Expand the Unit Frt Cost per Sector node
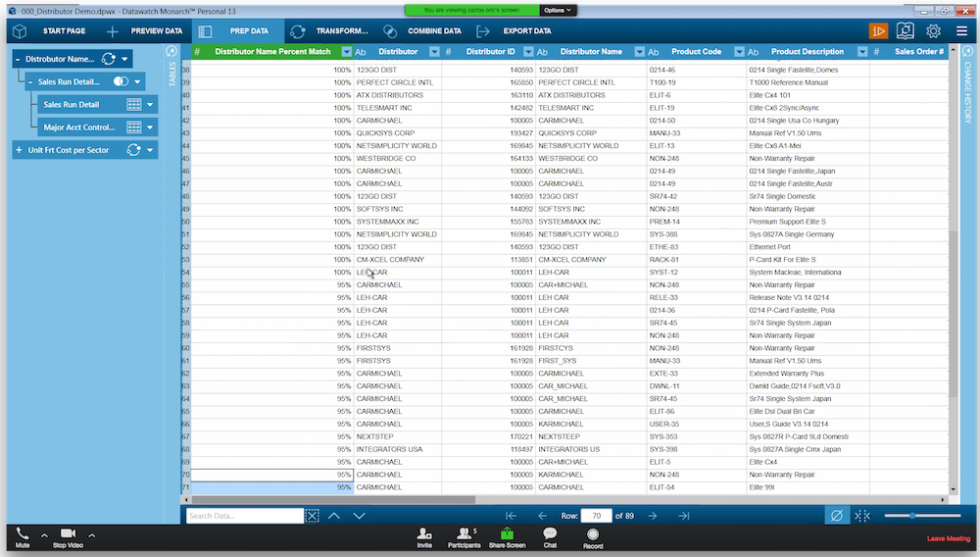Screen dimensions: 980x557 tap(21, 150)
